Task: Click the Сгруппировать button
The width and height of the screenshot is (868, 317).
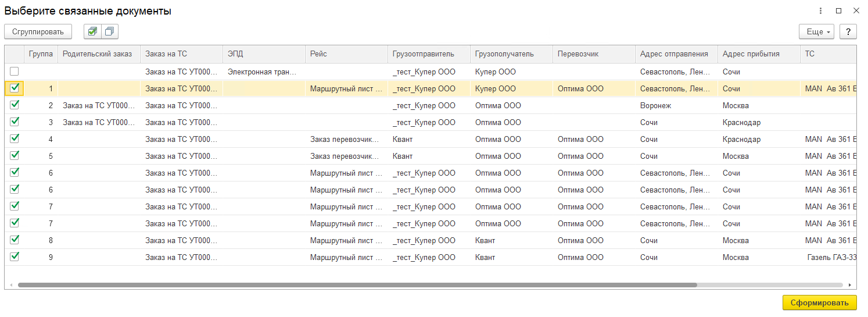Action: point(38,31)
